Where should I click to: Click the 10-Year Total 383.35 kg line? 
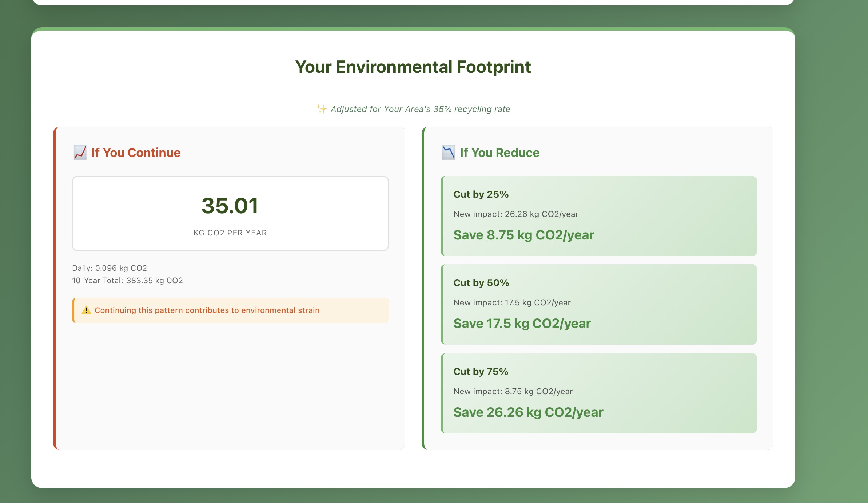click(x=127, y=281)
